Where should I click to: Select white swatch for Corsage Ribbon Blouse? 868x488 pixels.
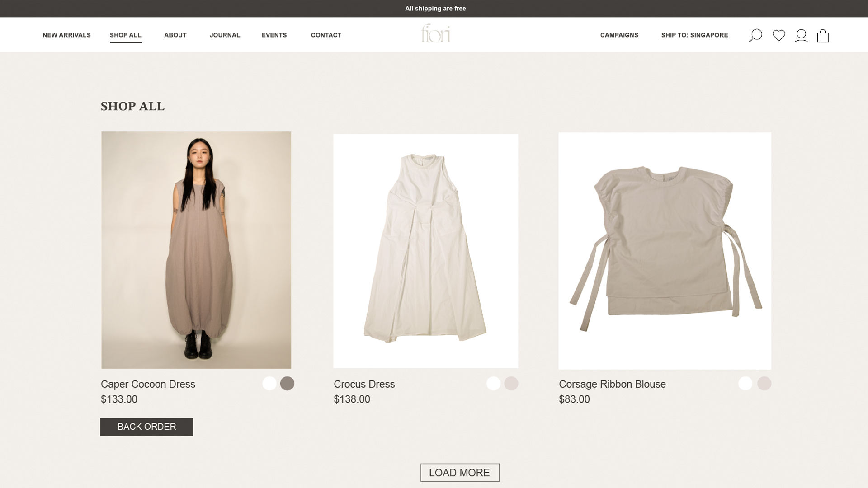(x=745, y=384)
